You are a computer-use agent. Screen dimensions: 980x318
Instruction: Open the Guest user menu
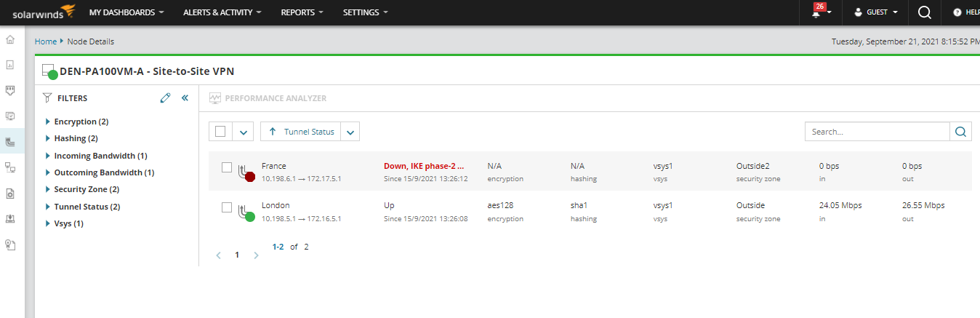(x=876, y=12)
